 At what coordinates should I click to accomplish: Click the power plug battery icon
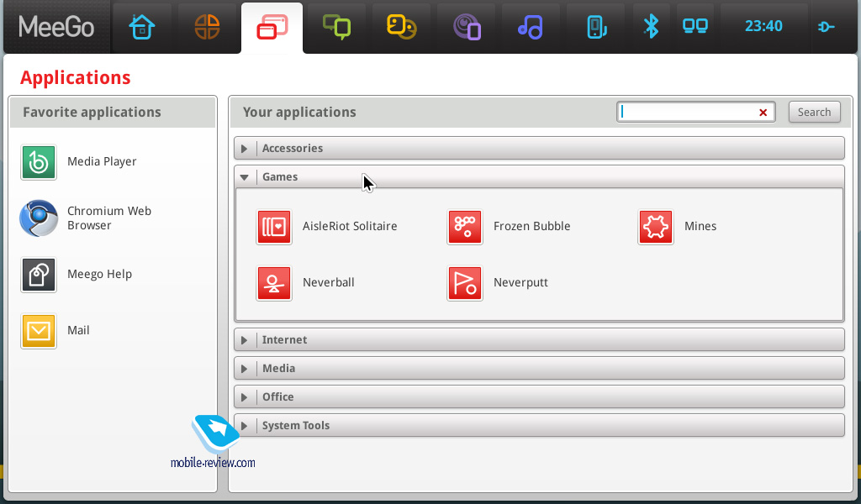tap(826, 26)
